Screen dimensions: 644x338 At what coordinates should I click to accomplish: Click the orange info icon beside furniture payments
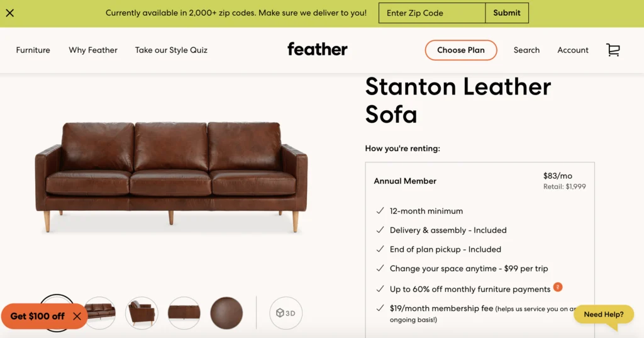[558, 288]
